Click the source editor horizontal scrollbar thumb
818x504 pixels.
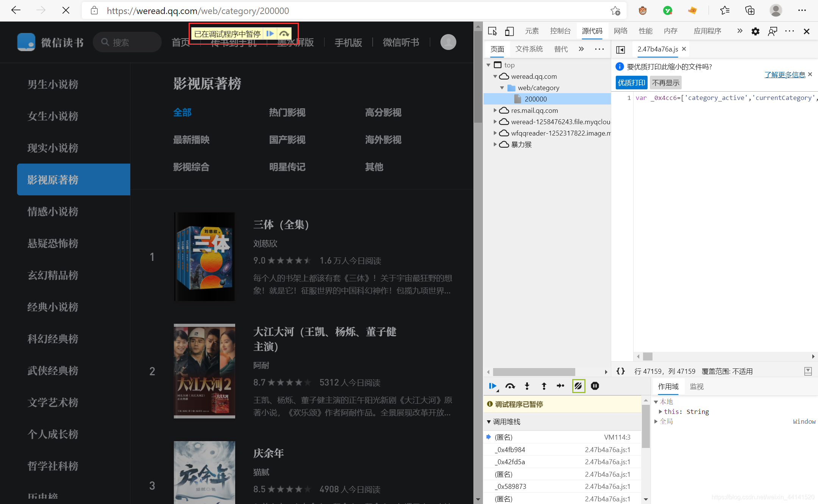pos(648,356)
